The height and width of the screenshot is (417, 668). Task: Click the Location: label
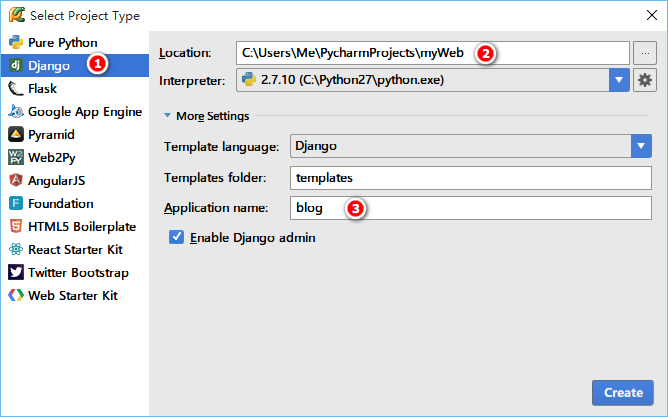click(x=185, y=53)
